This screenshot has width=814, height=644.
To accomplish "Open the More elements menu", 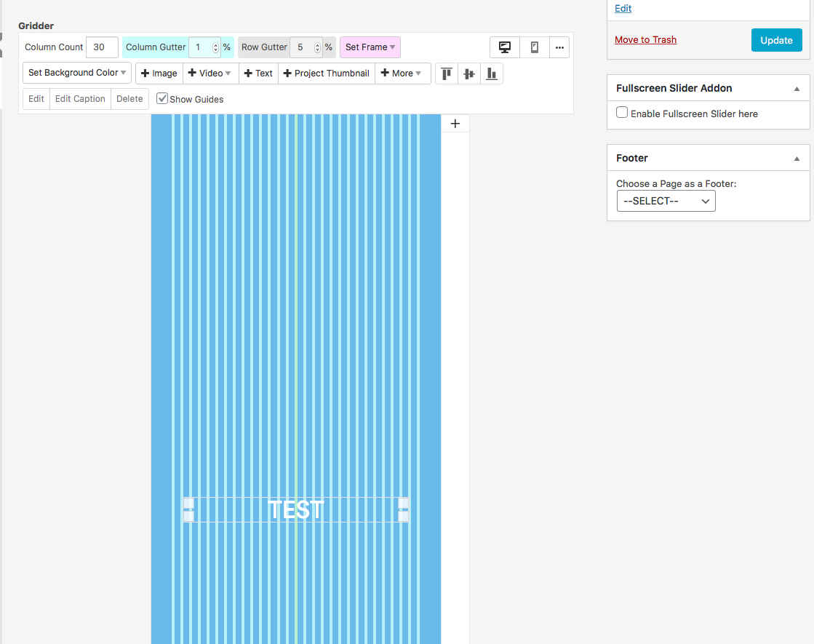I will pos(402,73).
